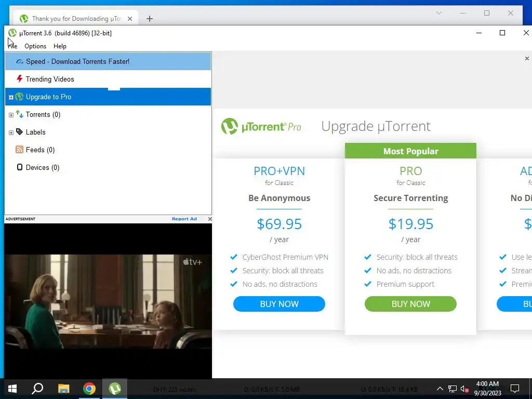Viewport: 532px width, 399px height.
Task: Expand the Labels tree node
Action: pyautogui.click(x=11, y=132)
